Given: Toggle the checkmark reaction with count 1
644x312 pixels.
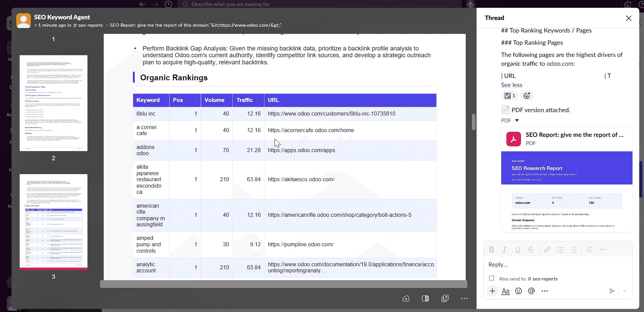Looking at the screenshot, I should click(x=509, y=96).
